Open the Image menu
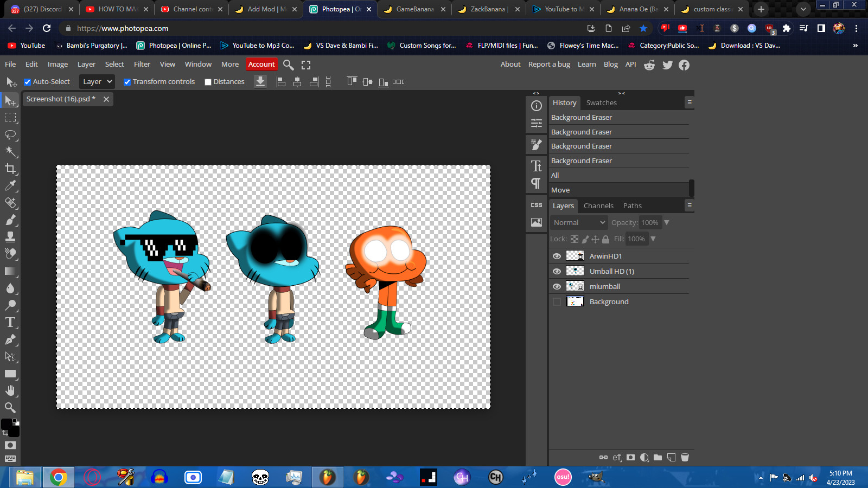Screen dimensions: 868x488 pyautogui.click(x=58, y=65)
